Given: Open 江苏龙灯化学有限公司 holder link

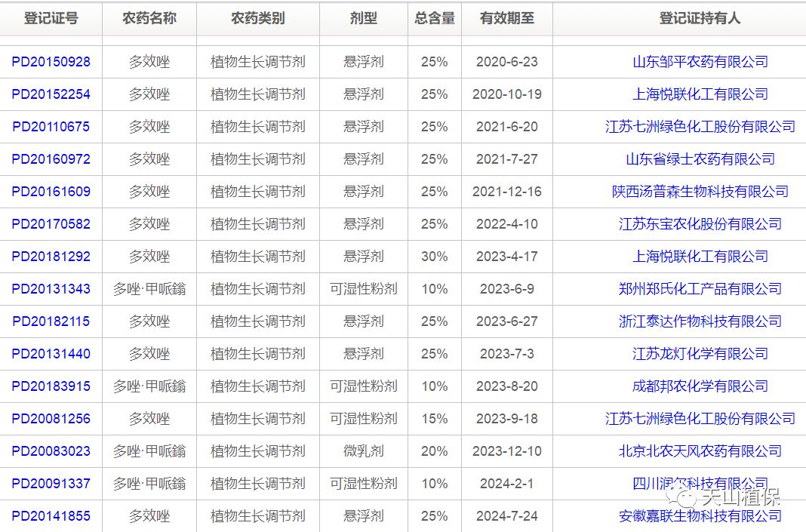Looking at the screenshot, I should click(700, 354).
